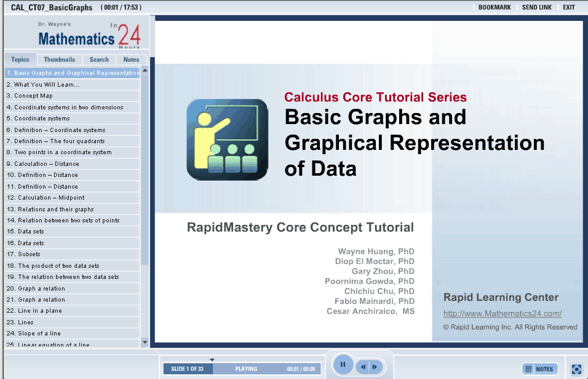
Task: Click the topics list scrollbar thumb
Action: [x=145, y=170]
